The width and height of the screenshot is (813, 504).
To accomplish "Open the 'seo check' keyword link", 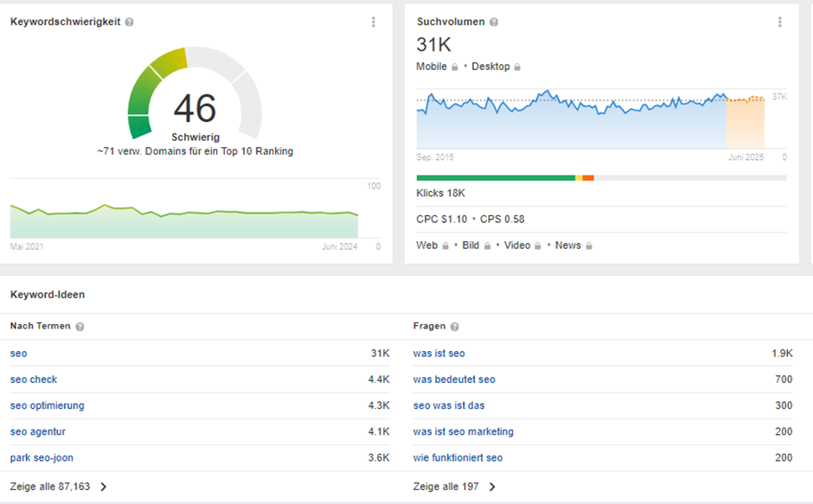I will (x=34, y=380).
